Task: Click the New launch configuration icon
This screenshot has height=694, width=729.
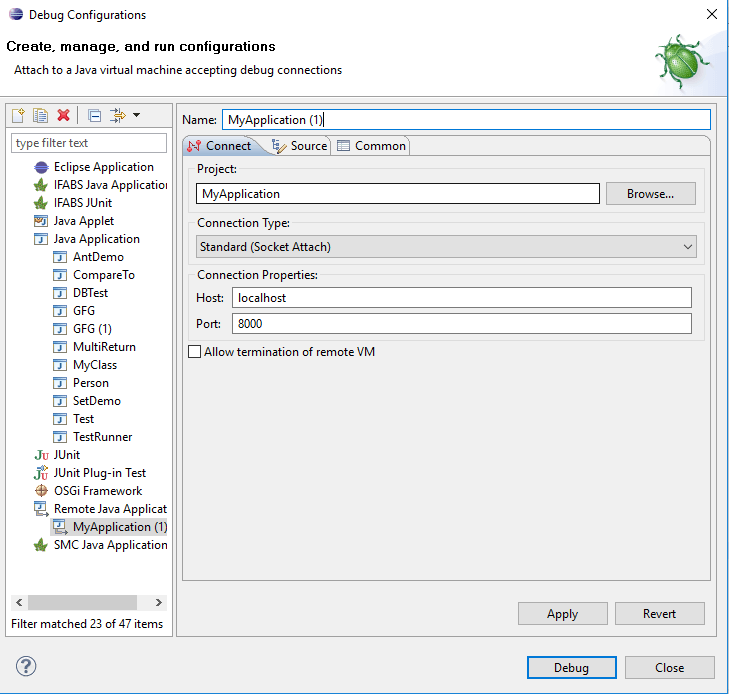Action: point(18,116)
